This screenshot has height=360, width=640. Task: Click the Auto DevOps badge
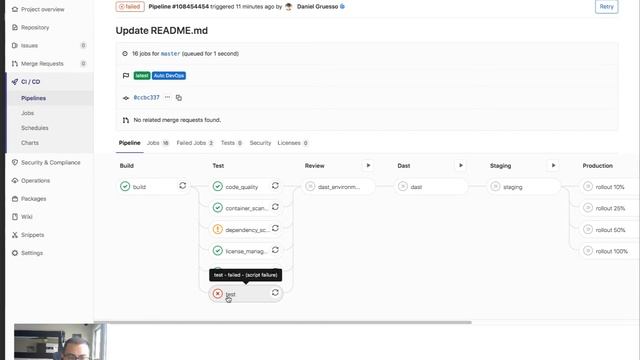pos(169,76)
